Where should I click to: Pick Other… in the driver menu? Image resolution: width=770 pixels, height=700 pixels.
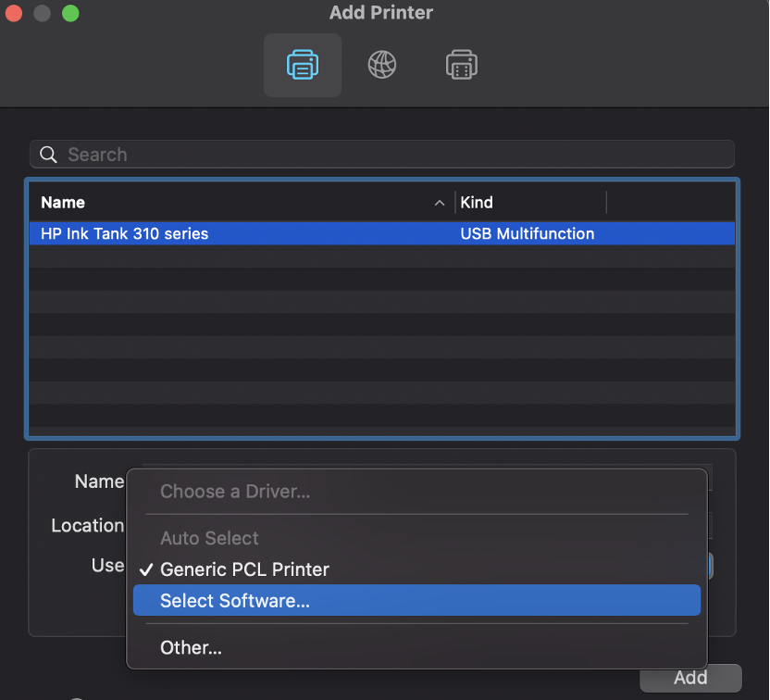tap(192, 648)
